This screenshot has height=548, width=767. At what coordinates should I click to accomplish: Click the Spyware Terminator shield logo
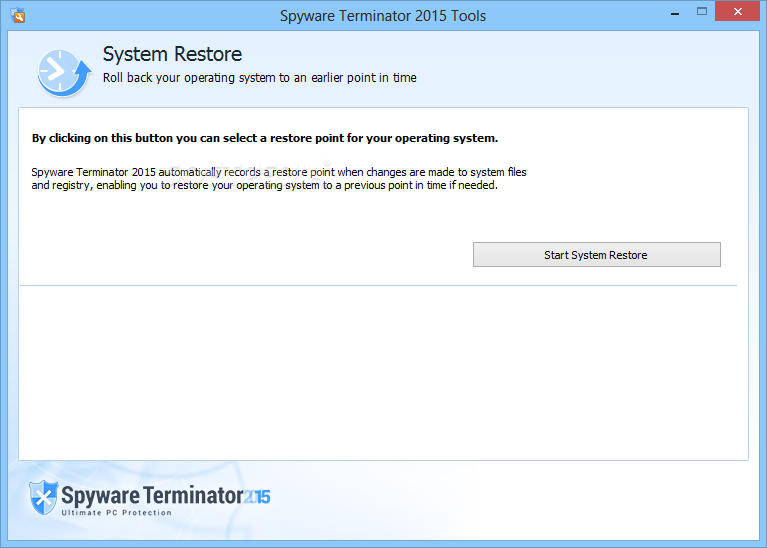coord(43,497)
